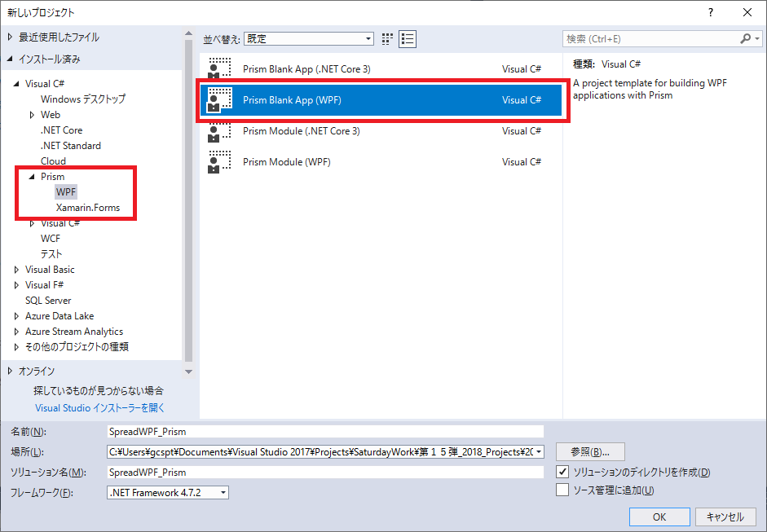This screenshot has width=767, height=532.
Task: Collapse the Prism tree node
Action: click(33, 177)
